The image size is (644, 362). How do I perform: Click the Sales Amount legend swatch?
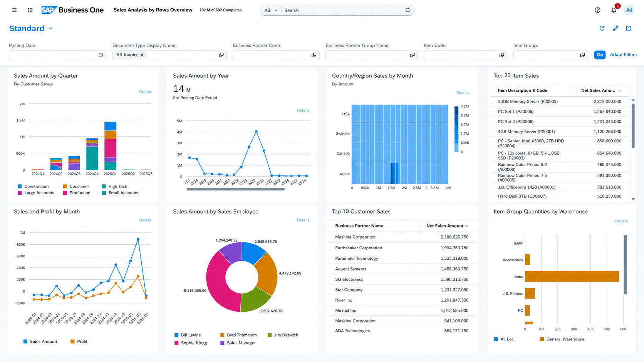pyautogui.click(x=25, y=342)
